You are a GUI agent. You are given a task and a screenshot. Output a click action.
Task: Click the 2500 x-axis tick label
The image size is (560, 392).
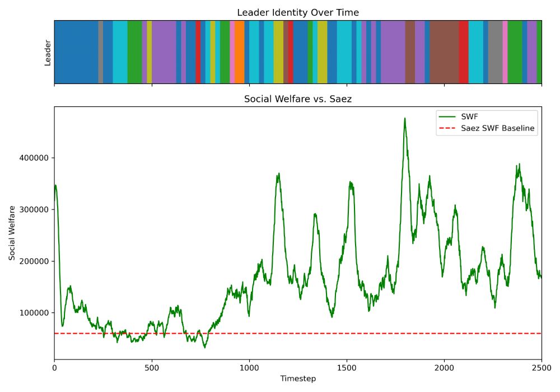(x=542, y=368)
